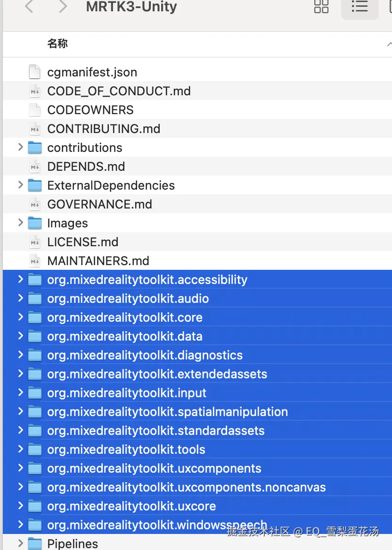The width and height of the screenshot is (392, 550).
Task: Click the cgmanifest.json file icon
Action: tap(35, 72)
